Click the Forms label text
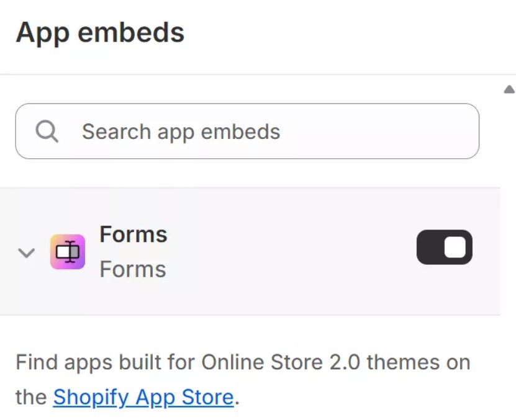The width and height of the screenshot is (516, 420). pos(132,234)
